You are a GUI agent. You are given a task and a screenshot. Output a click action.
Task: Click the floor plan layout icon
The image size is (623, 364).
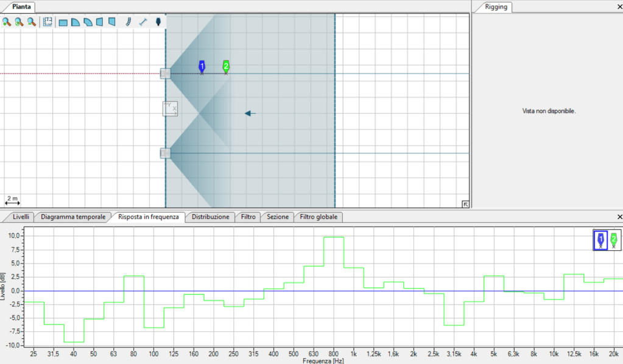click(x=47, y=22)
